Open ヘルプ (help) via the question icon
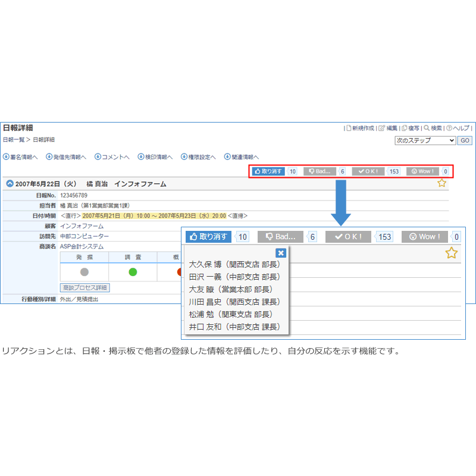The width and height of the screenshot is (476, 476). click(x=449, y=128)
